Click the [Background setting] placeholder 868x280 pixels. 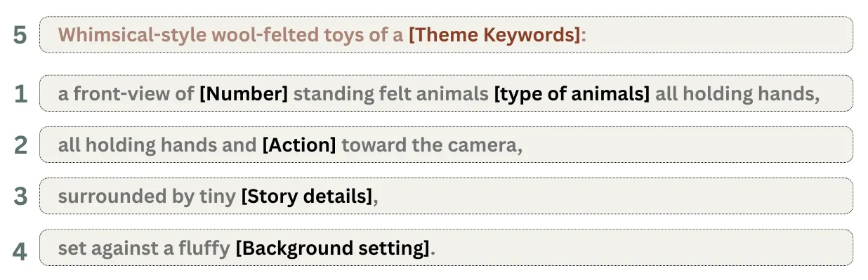click(x=332, y=248)
